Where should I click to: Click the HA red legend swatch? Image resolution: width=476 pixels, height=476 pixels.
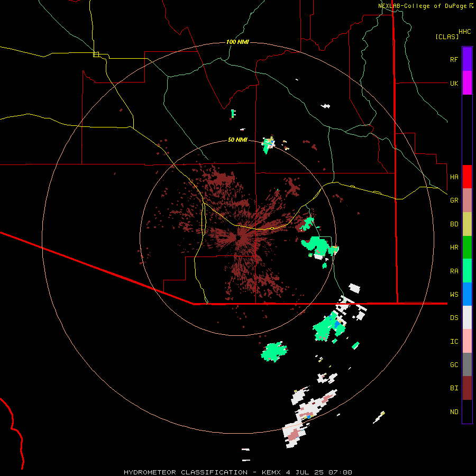point(467,177)
